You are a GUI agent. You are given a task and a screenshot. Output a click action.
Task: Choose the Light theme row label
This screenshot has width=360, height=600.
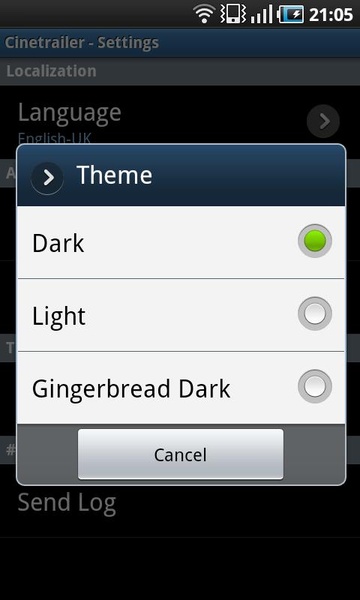click(59, 317)
